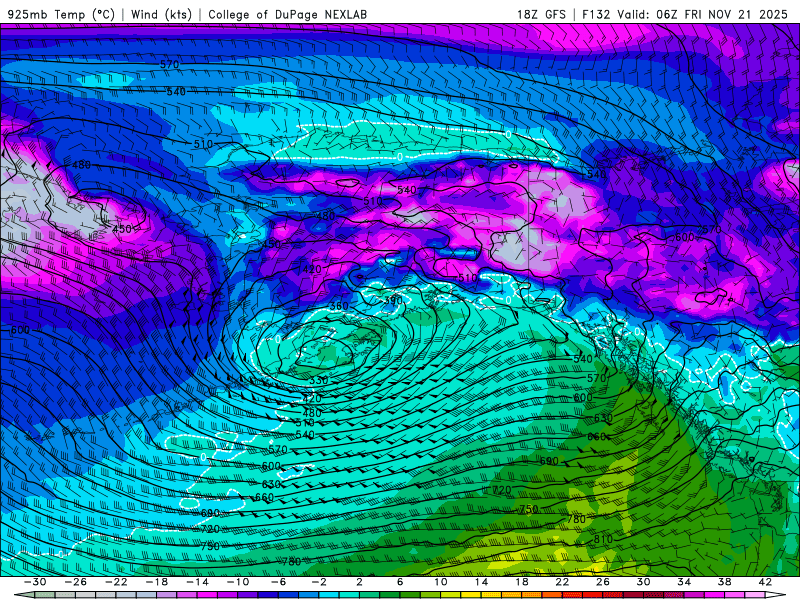Viewport: 800px width, 600px height.
Task: Select the -26 colorbar tick label
Action: pos(76,582)
